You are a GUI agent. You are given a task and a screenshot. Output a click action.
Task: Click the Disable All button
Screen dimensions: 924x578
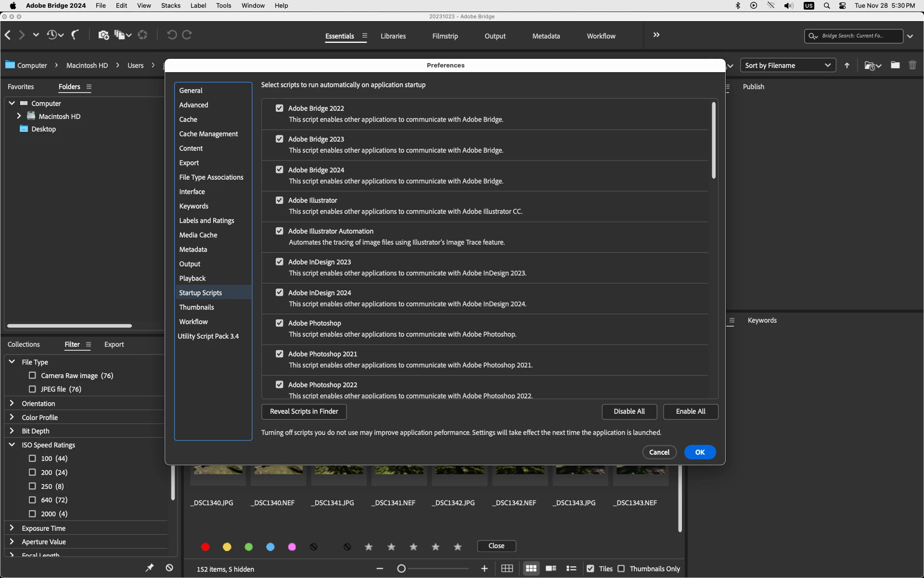pos(629,411)
